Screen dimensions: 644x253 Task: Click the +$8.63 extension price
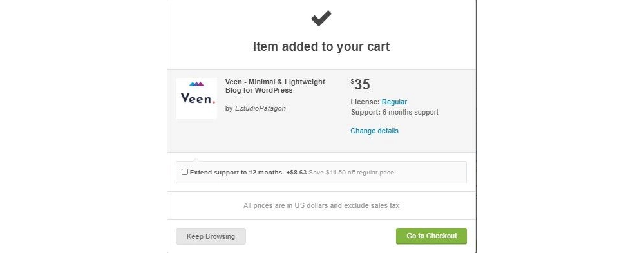click(x=296, y=173)
